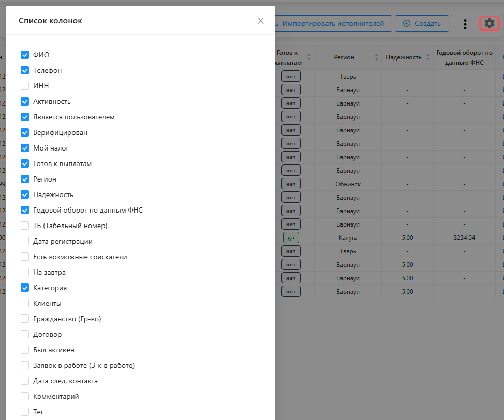Enable the ИНН column checkbox
504x420 pixels.
[25, 86]
